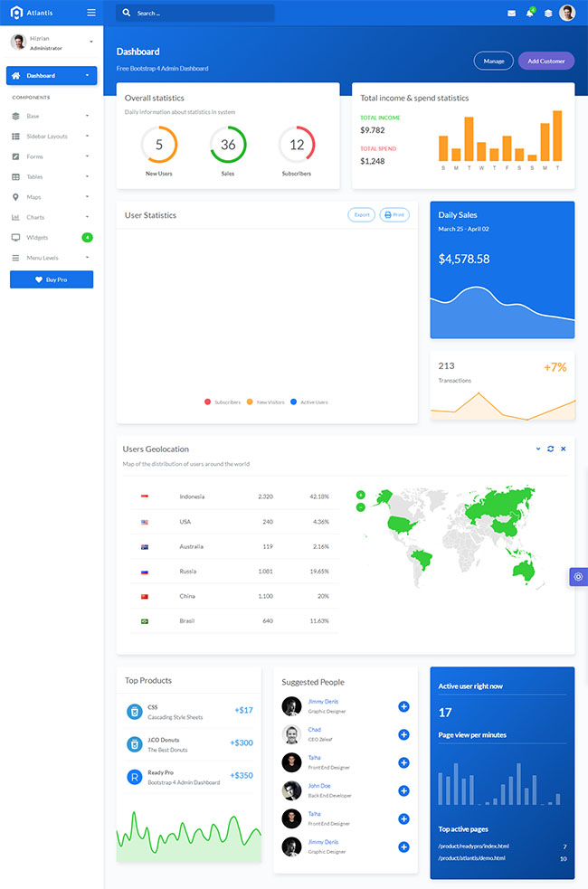
Task: Open the envelope messages icon
Action: (x=511, y=14)
